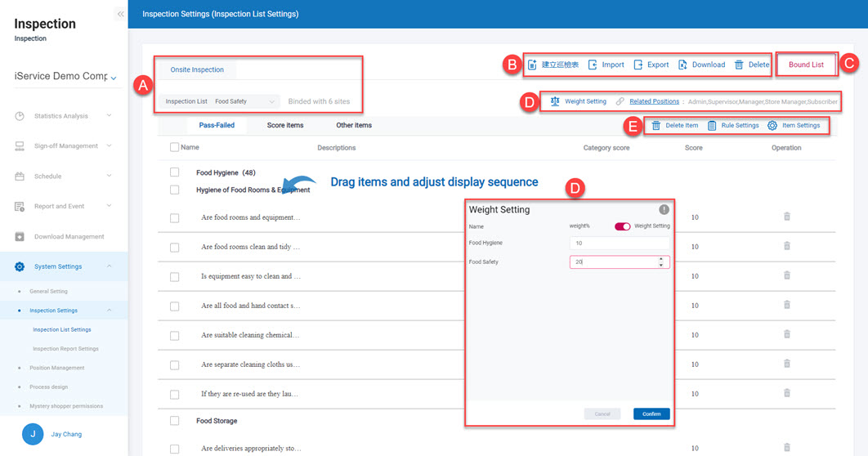Tick the select-all checkbox beside Name header
868x456 pixels.
coord(174,148)
